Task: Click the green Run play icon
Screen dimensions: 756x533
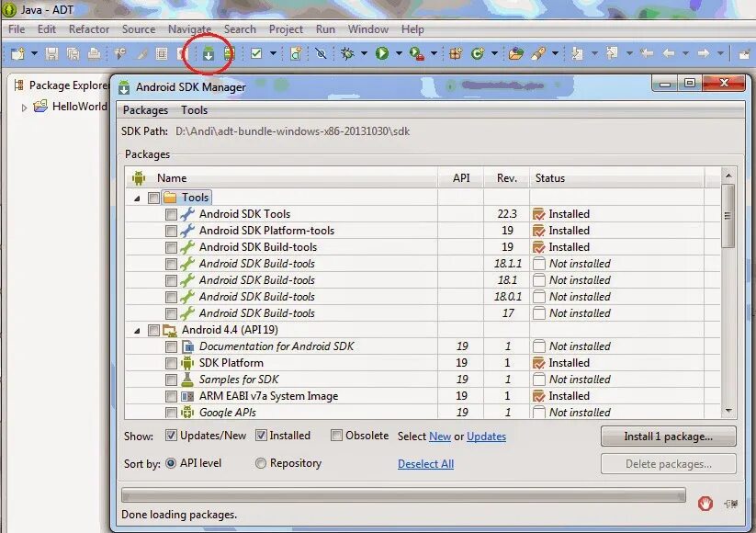Action: coord(382,53)
